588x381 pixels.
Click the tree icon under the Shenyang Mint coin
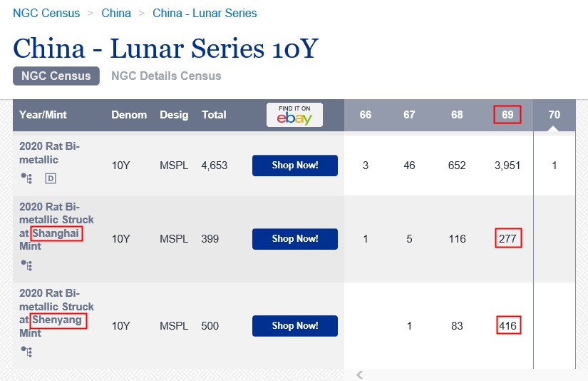point(27,352)
